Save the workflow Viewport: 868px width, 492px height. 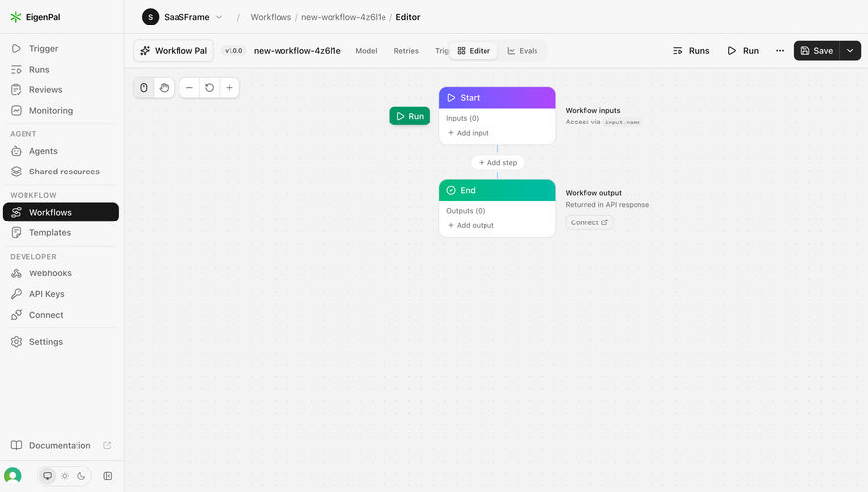[817, 50]
